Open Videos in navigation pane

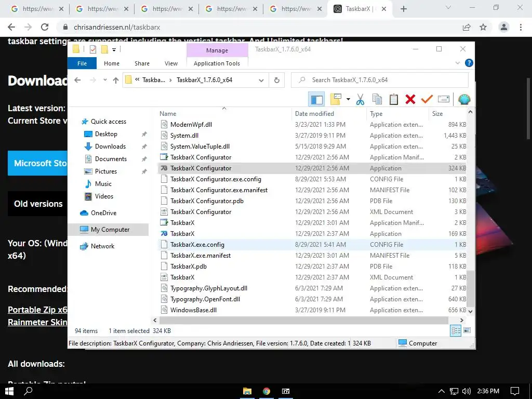tap(104, 196)
